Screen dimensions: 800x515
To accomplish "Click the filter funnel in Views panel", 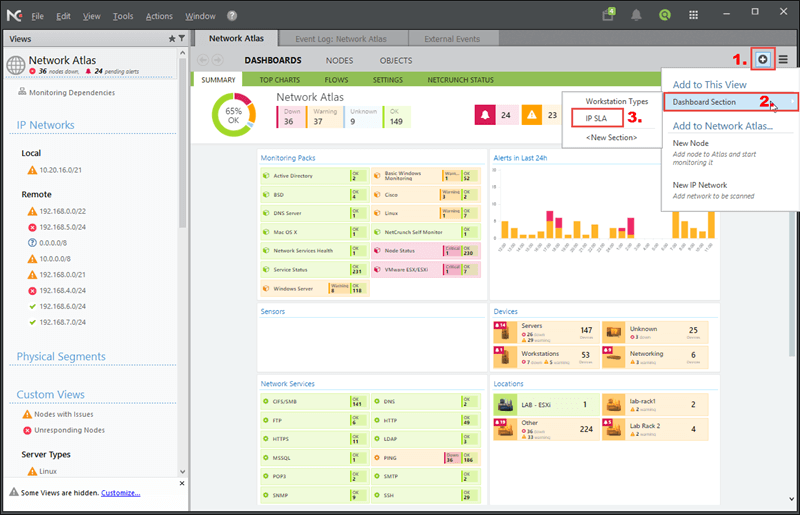I will coord(182,39).
